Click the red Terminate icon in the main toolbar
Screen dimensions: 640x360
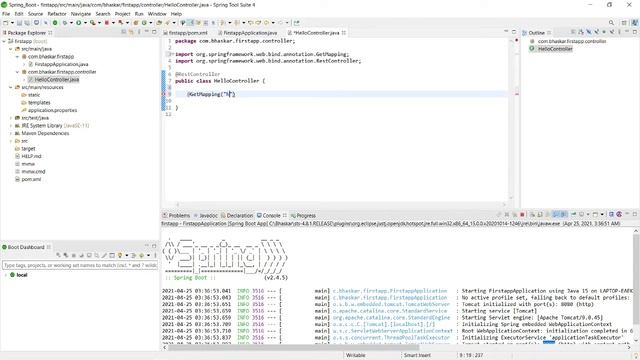tap(107, 23)
